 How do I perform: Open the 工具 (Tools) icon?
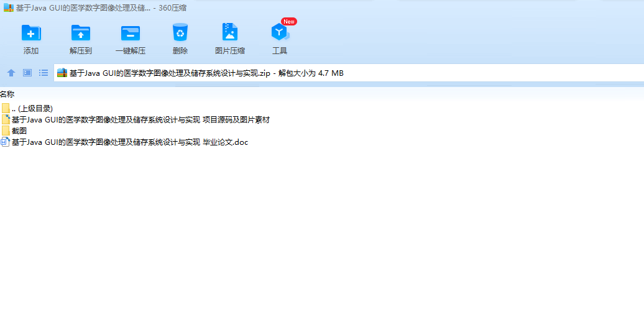(x=280, y=32)
